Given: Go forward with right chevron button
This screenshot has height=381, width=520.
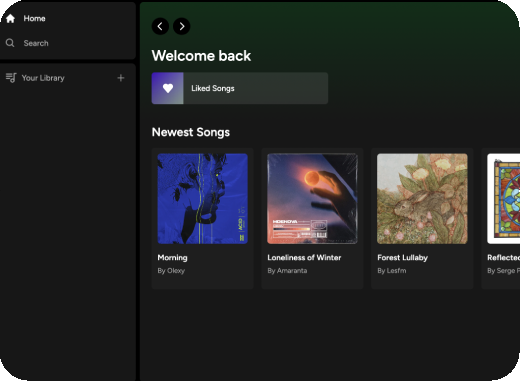Looking at the screenshot, I should (x=182, y=26).
